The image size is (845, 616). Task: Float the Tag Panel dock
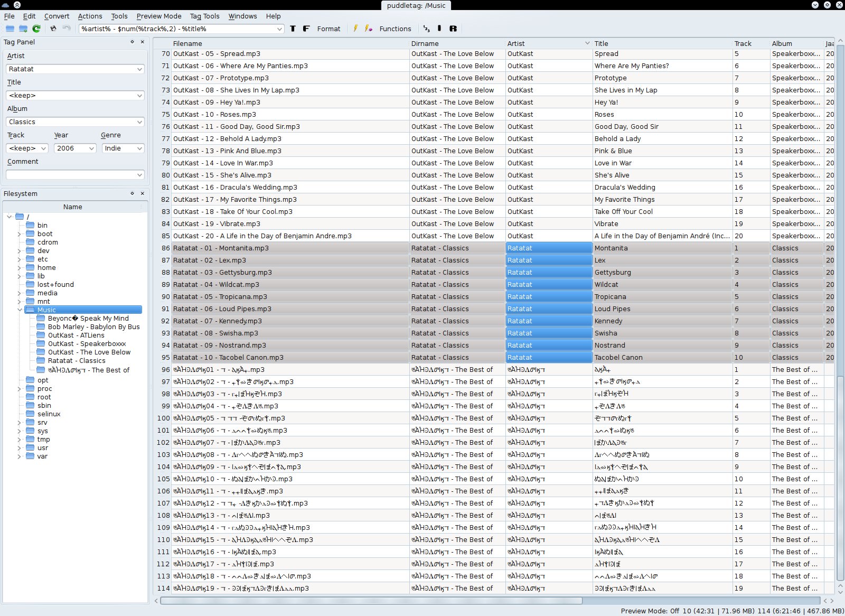[x=132, y=42]
